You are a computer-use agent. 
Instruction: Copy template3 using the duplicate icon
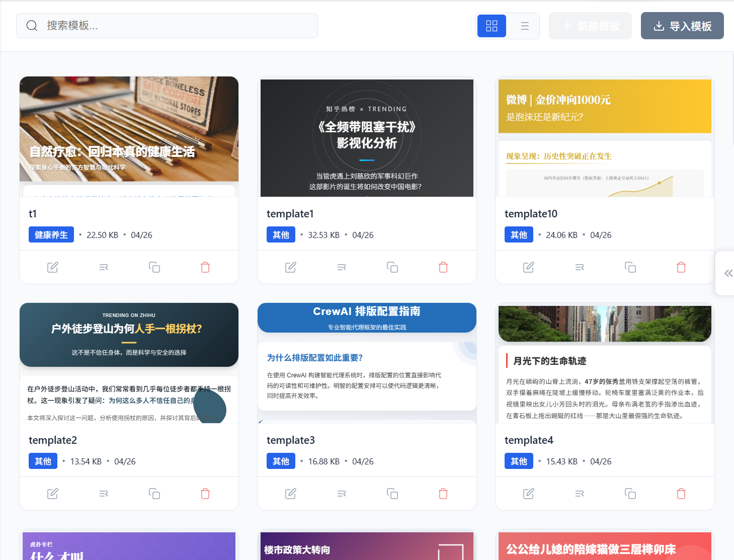[392, 494]
